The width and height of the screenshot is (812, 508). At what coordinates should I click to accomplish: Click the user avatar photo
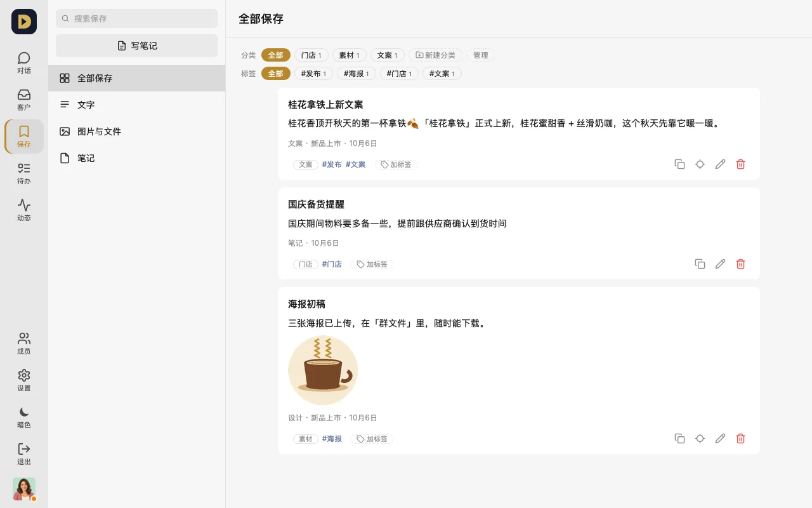[x=24, y=489]
